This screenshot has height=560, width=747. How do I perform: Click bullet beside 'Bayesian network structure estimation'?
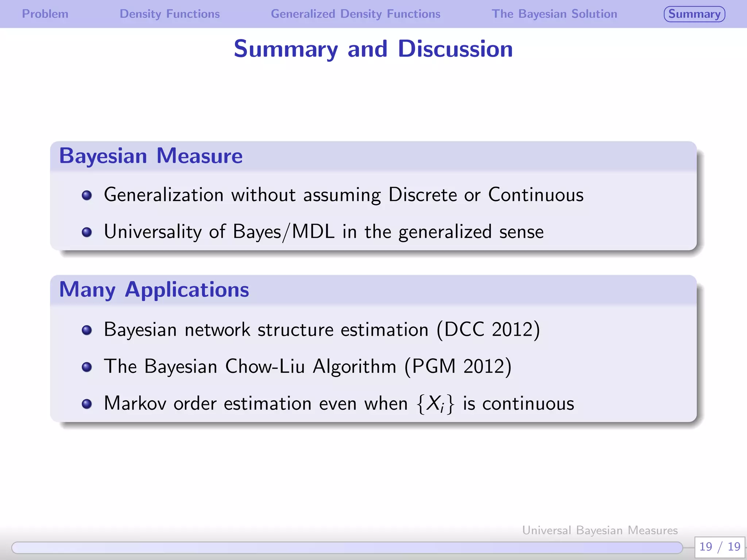coord(87,330)
